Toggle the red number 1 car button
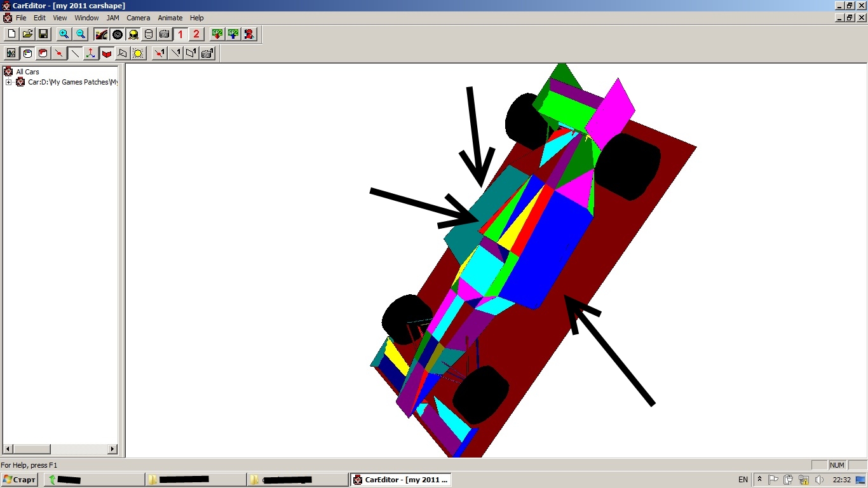The width and height of the screenshot is (868, 488). [x=180, y=34]
